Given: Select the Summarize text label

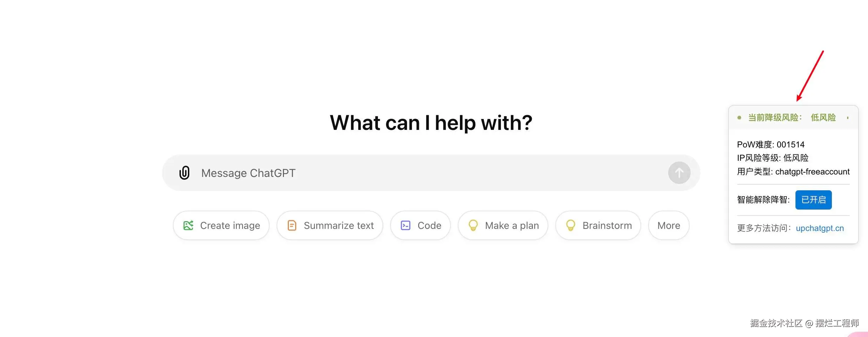Looking at the screenshot, I should 339,225.
